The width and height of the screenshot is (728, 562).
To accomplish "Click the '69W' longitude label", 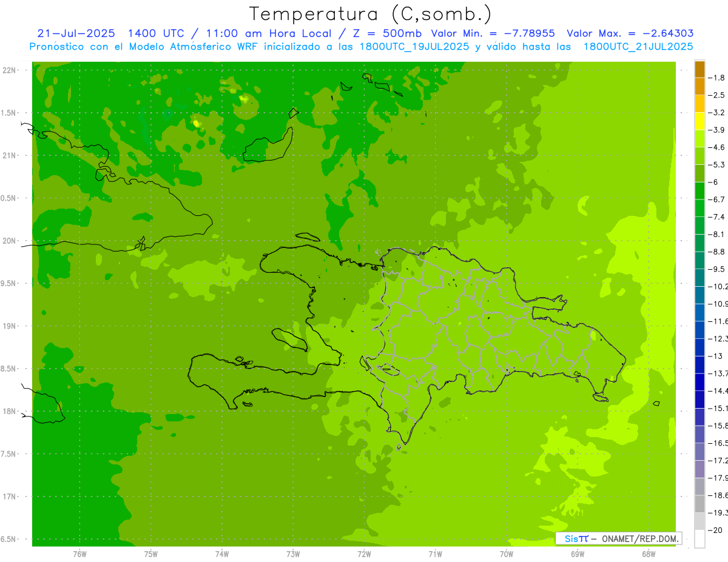I will [578, 554].
